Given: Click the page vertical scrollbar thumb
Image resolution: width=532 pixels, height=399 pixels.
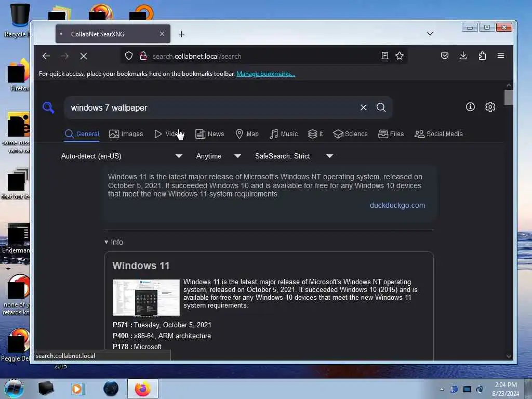Looking at the screenshot, I should click(509, 97).
